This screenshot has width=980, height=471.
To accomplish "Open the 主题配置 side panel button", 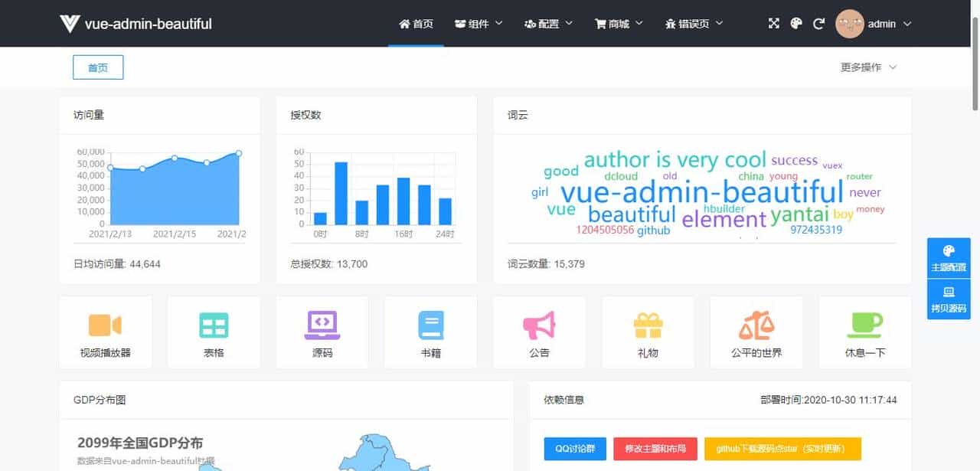I will pyautogui.click(x=949, y=257).
